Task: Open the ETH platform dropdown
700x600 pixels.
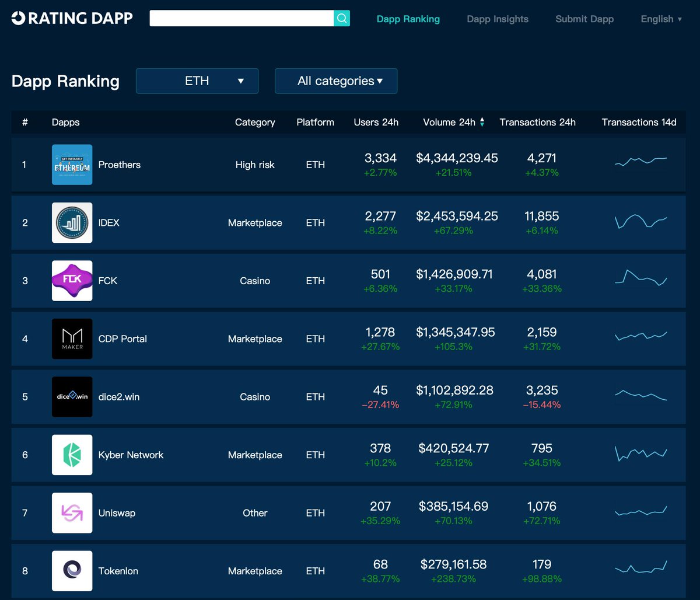Action: pos(197,81)
